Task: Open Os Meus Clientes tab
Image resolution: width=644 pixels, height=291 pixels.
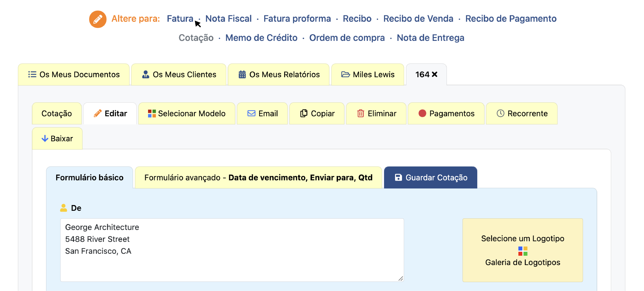Action: pyautogui.click(x=179, y=74)
